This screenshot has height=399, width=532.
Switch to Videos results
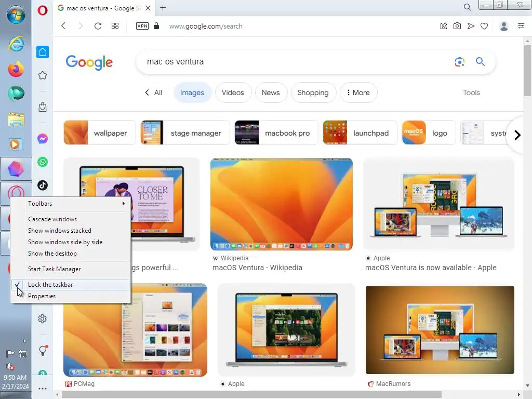click(233, 92)
